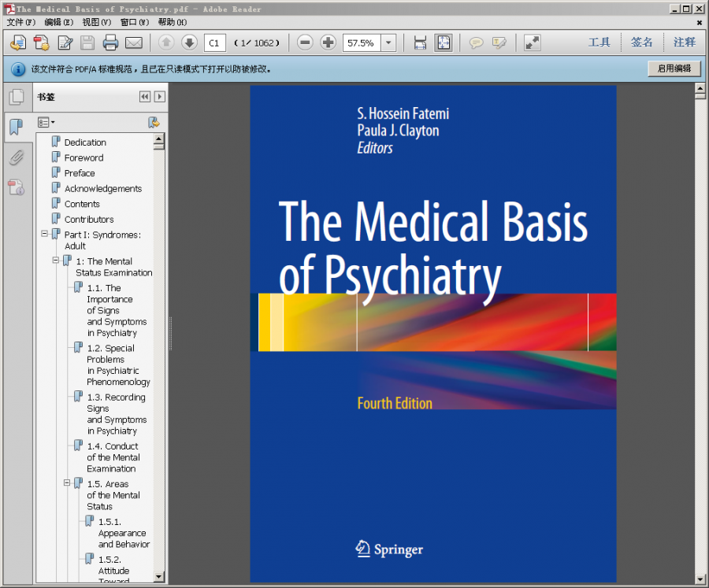Open the 注释 Comment pane

(x=685, y=43)
